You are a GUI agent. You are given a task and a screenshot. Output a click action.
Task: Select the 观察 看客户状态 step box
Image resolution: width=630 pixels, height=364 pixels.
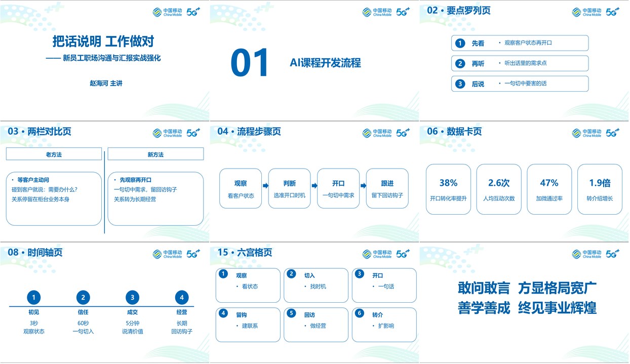click(241, 188)
